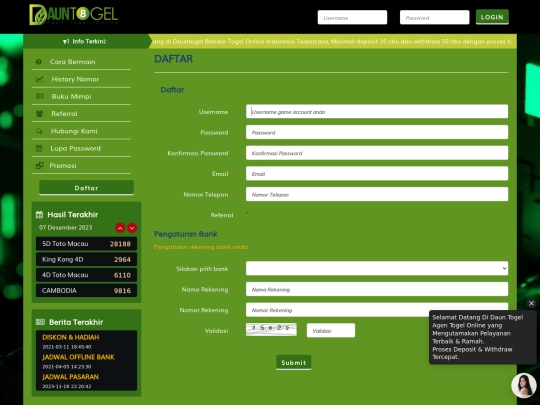This screenshot has width=540, height=405.
Task: Click the Promosi icon
Action: 40,165
